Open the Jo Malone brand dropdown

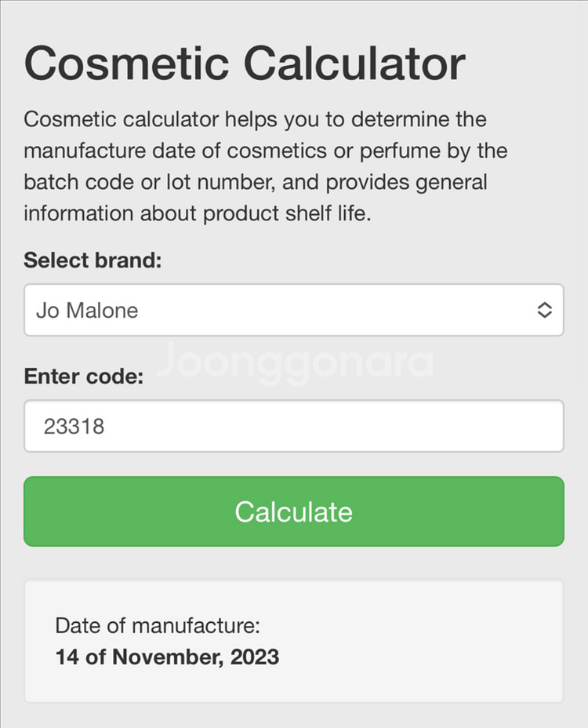click(293, 310)
